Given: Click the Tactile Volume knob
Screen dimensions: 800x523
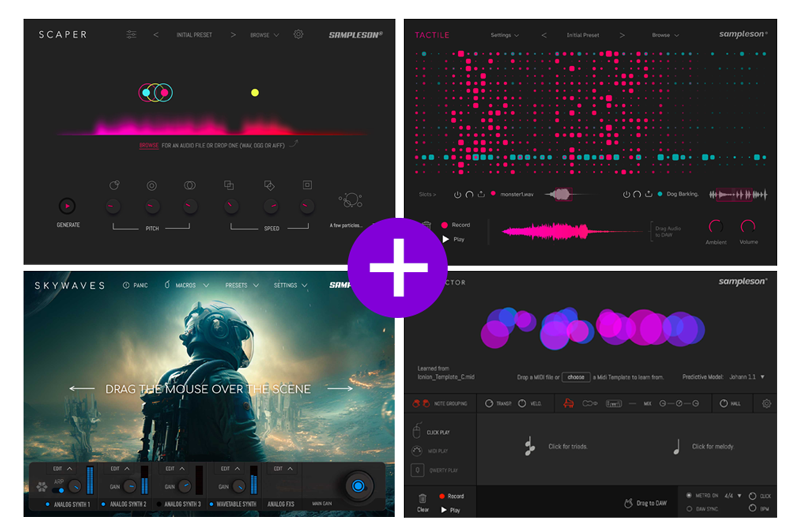Looking at the screenshot, I should (x=748, y=226).
